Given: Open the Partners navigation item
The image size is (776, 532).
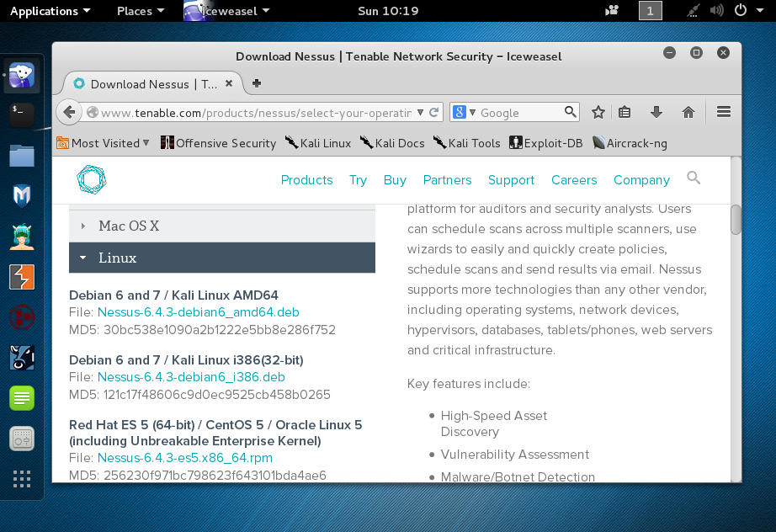Looking at the screenshot, I should click(x=448, y=179).
